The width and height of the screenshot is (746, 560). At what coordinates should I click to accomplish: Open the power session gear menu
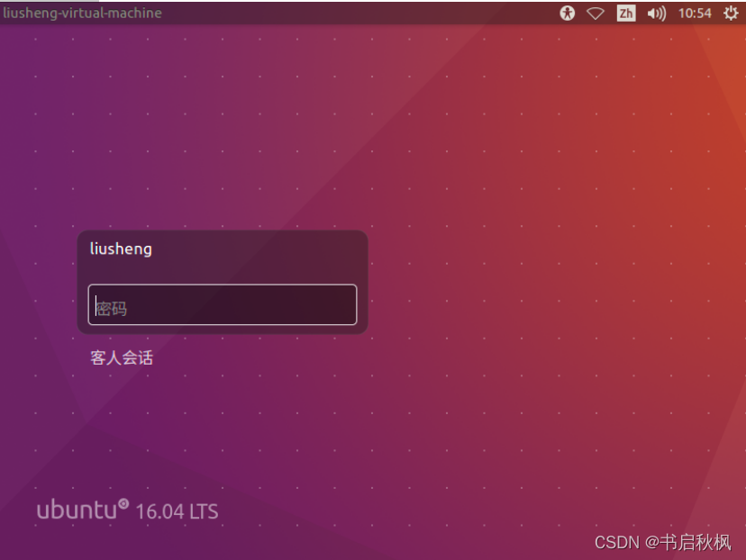pos(731,13)
